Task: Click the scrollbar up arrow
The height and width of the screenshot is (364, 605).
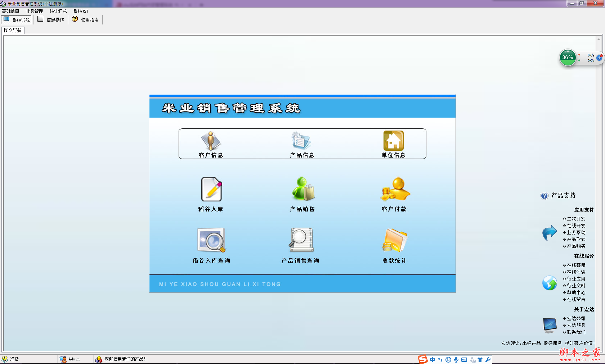Action: pyautogui.click(x=599, y=39)
